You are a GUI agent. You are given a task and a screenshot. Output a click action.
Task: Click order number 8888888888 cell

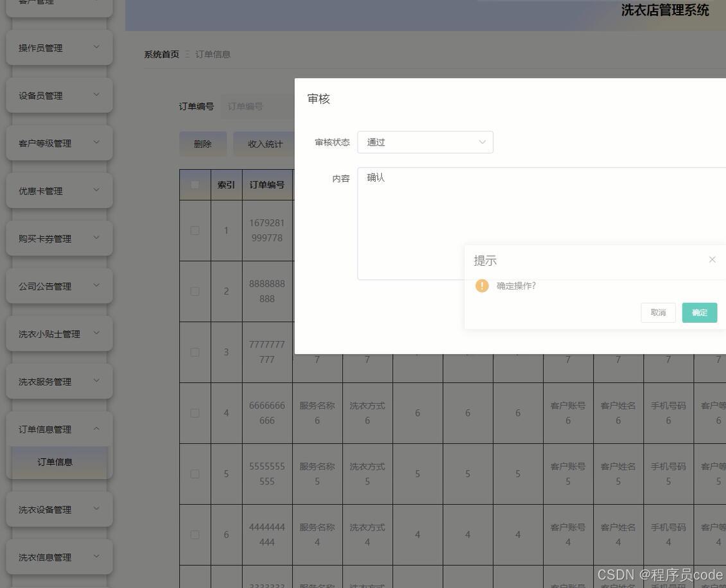(267, 291)
